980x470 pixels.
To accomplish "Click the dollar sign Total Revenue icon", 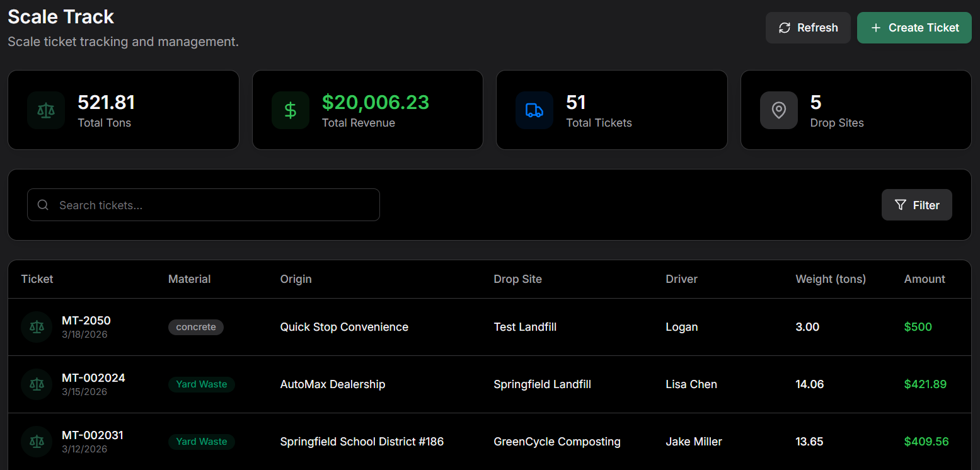I will (x=291, y=110).
